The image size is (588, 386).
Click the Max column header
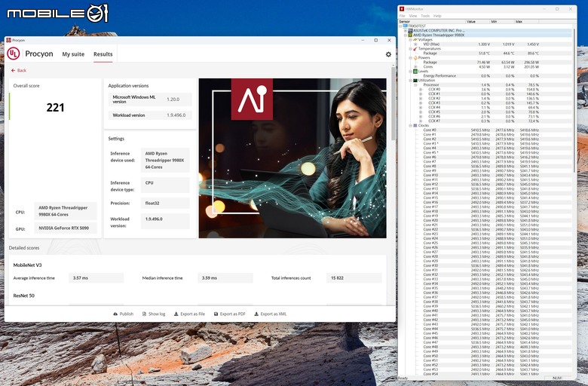pos(526,22)
